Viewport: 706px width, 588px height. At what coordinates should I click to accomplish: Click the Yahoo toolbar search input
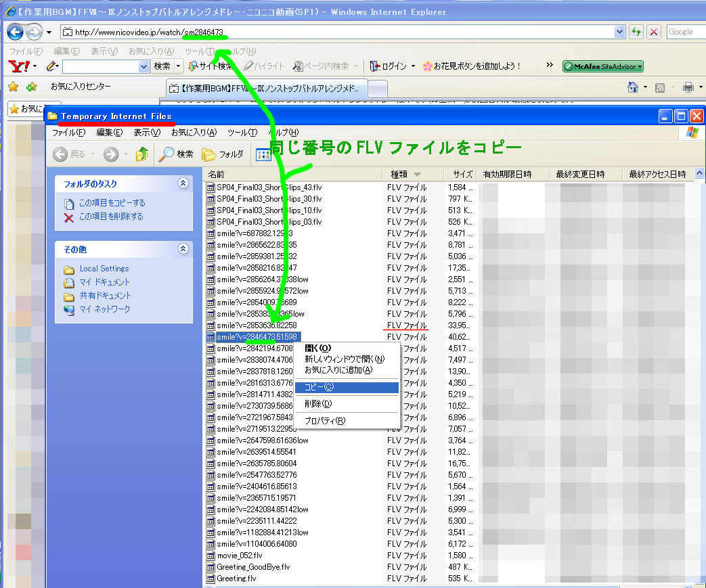(x=100, y=66)
